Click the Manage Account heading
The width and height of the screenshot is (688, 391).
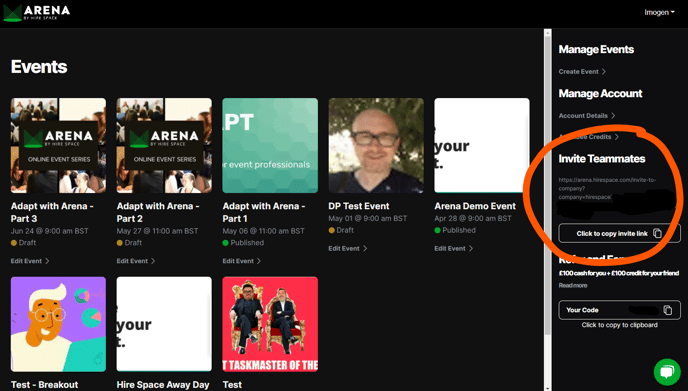coord(600,93)
